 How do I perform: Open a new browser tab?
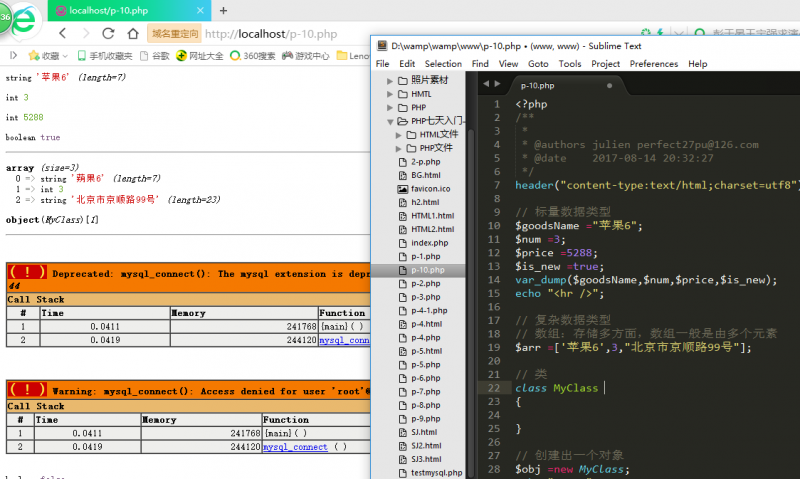point(222,10)
